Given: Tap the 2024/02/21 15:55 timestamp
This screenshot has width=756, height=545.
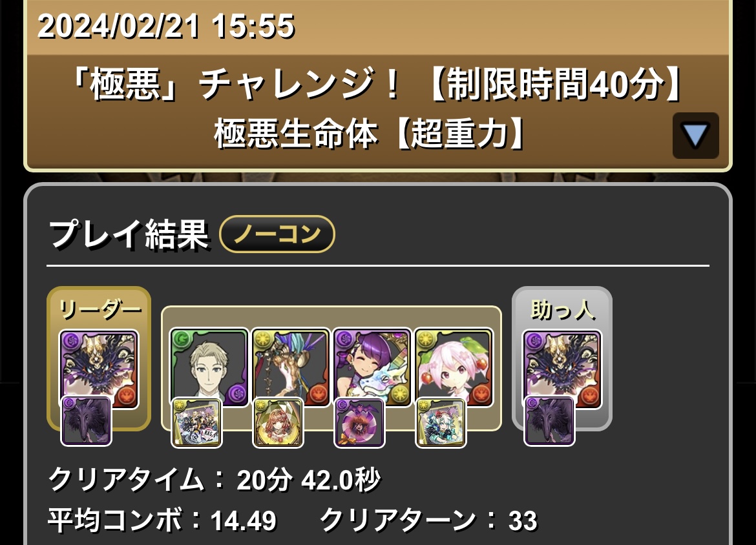Looking at the screenshot, I should pyautogui.click(x=166, y=26).
